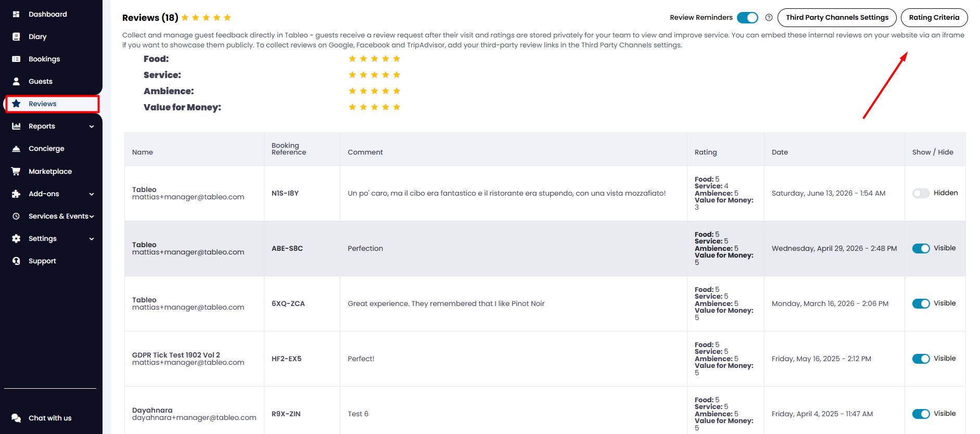Toggle visibility of HF2-EX5 review
This screenshot has width=980, height=434.
[921, 359]
